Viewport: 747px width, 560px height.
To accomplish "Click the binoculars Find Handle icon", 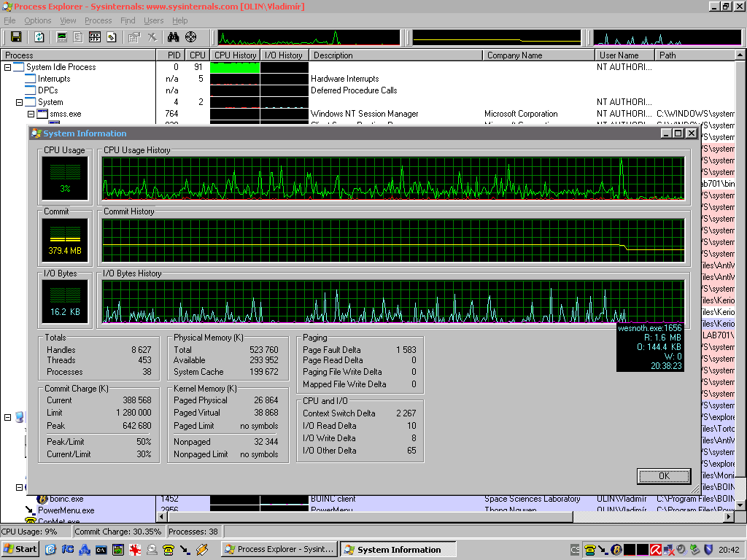I will coord(173,37).
